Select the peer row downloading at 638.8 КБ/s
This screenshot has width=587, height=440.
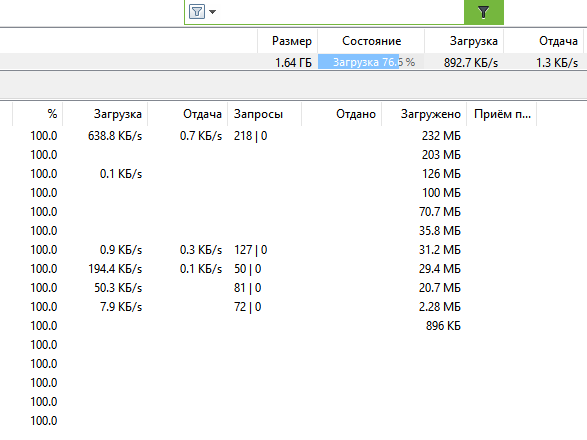click(294, 136)
